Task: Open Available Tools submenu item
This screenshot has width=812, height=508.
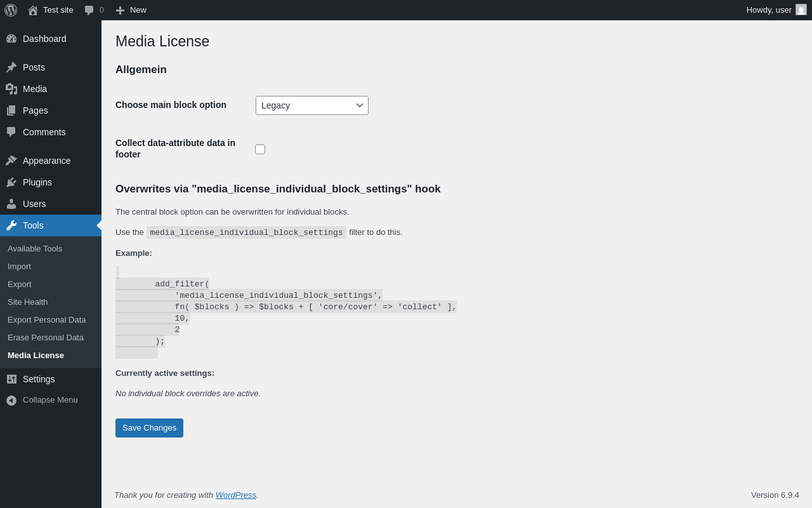Action: click(x=35, y=249)
